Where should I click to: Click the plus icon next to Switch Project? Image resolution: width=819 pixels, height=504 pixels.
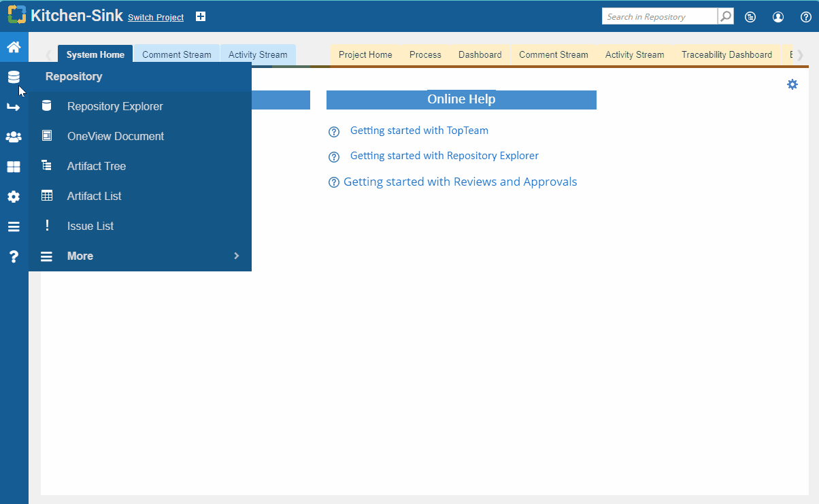[x=201, y=16]
